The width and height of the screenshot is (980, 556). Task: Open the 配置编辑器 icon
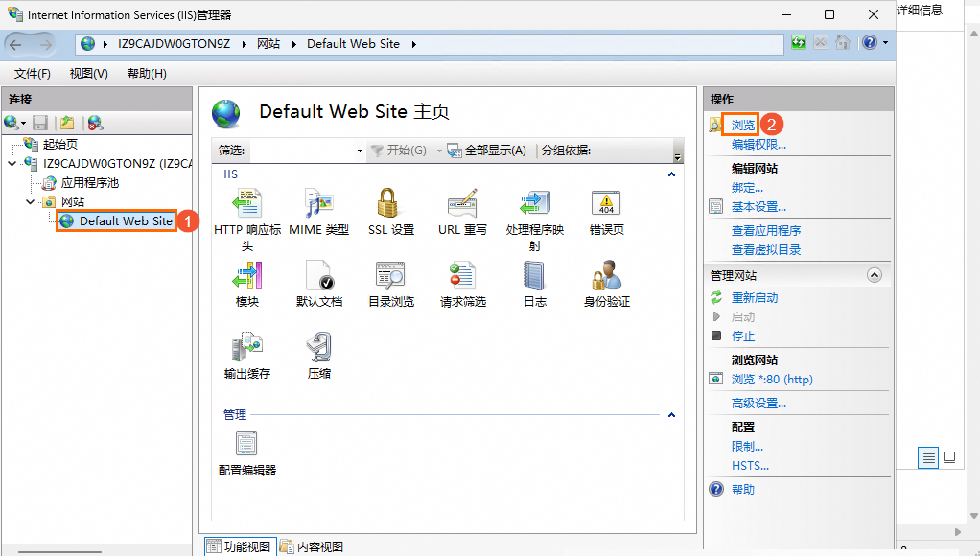246,444
